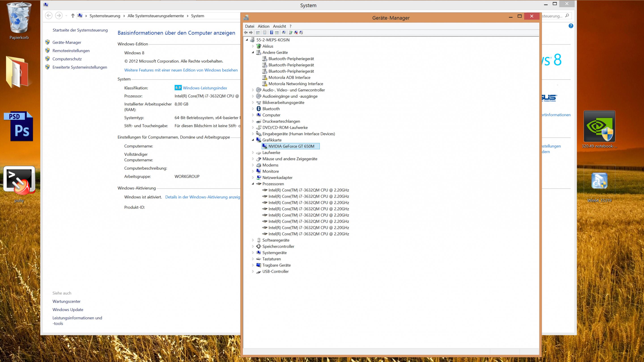Click the disable device toolbar icon
Viewport: 644px width, 362px height.
pyautogui.click(x=301, y=32)
